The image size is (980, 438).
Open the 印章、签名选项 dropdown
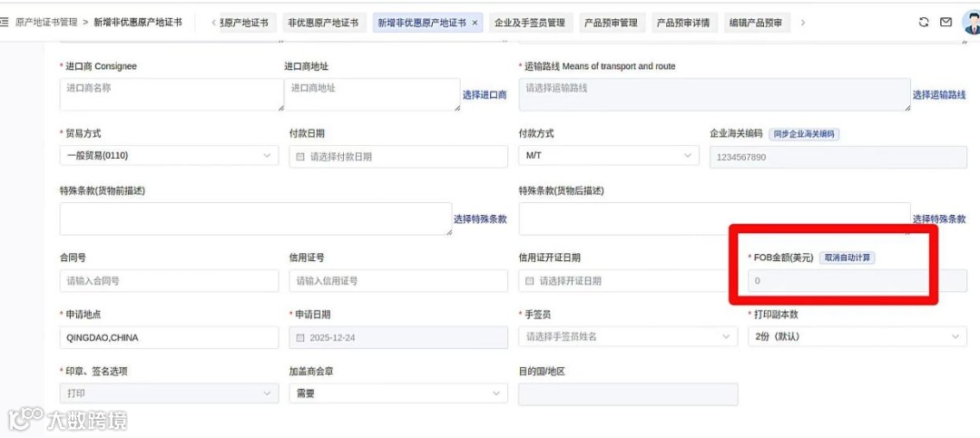click(170, 394)
